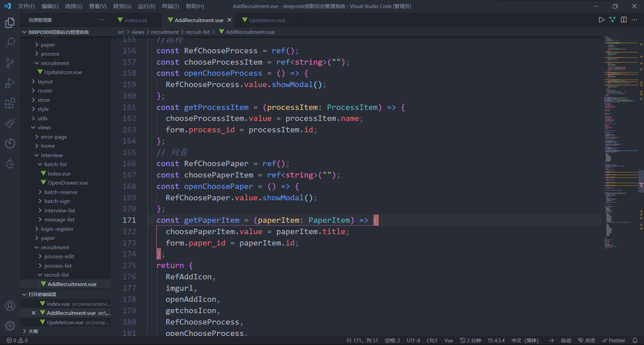Viewport: 644px width, 345px height.
Task: Click the Run play icon in editor toolbar
Action: (601, 20)
